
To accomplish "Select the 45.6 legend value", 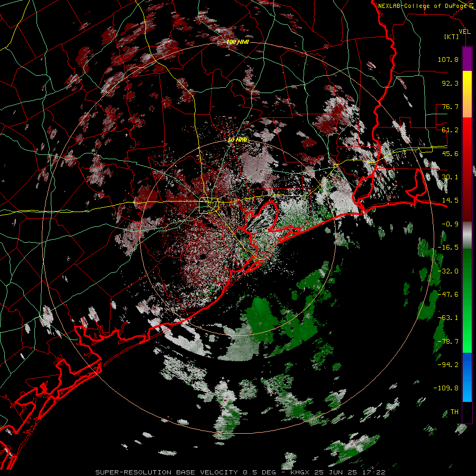I will (x=450, y=153).
